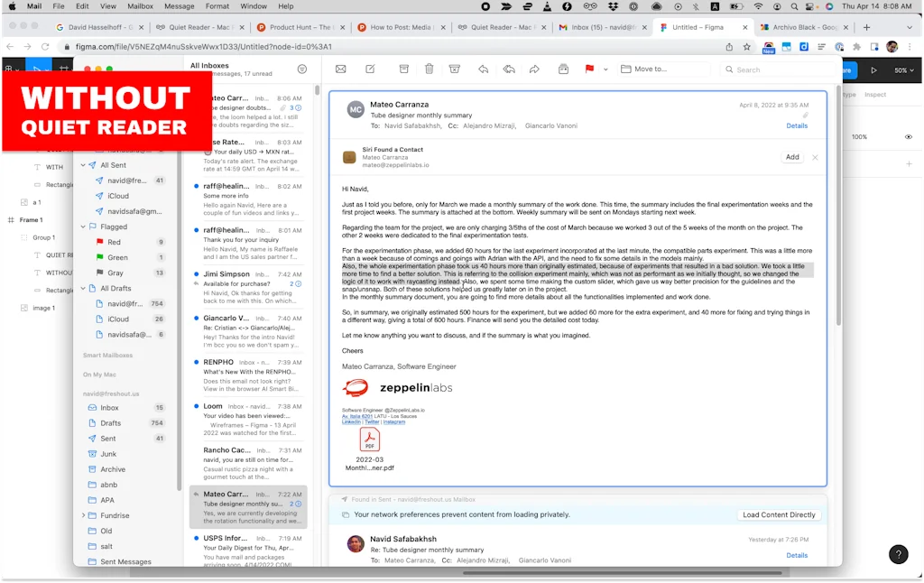Toggle layer visibility with the eye icon
Viewport: 924px width, 583px height.
908,137
